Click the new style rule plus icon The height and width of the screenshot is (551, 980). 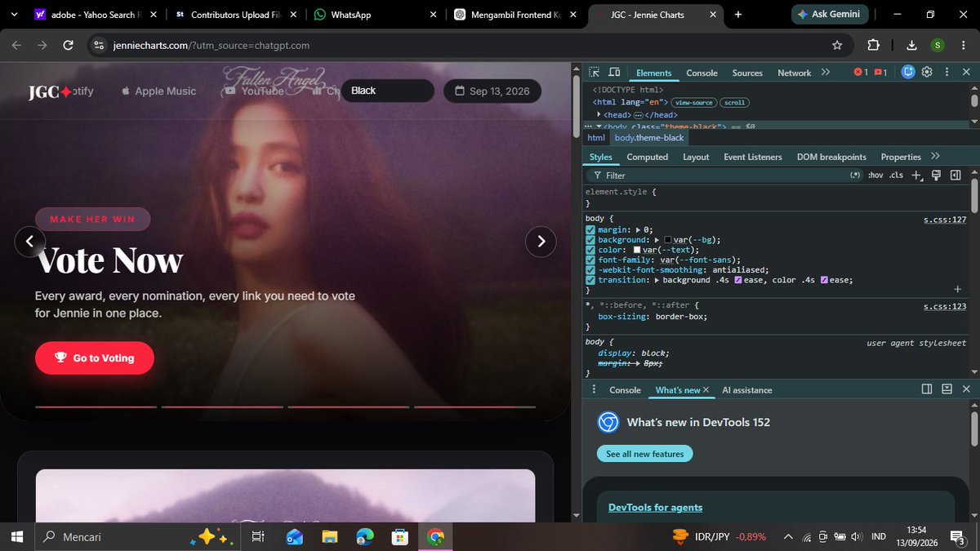917,175
